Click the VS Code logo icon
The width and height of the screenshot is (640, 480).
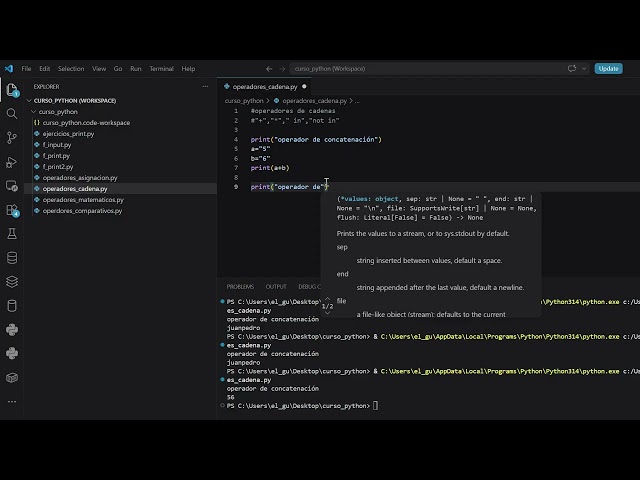point(9,69)
